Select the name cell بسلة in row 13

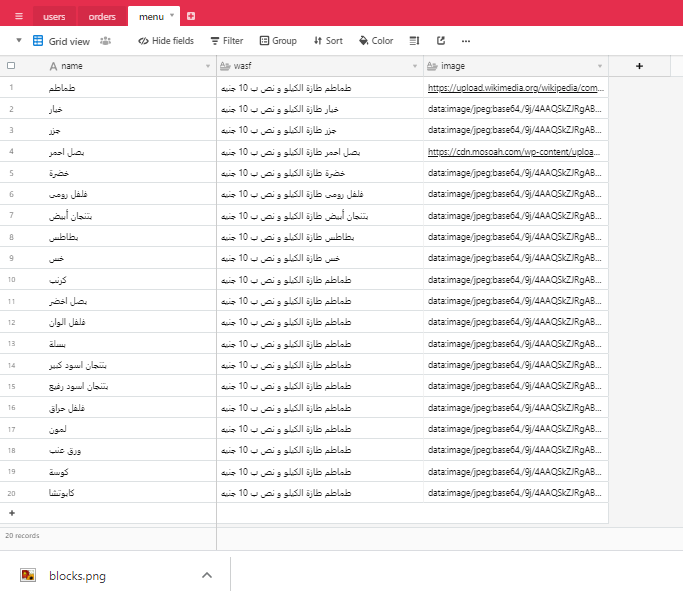click(129, 344)
